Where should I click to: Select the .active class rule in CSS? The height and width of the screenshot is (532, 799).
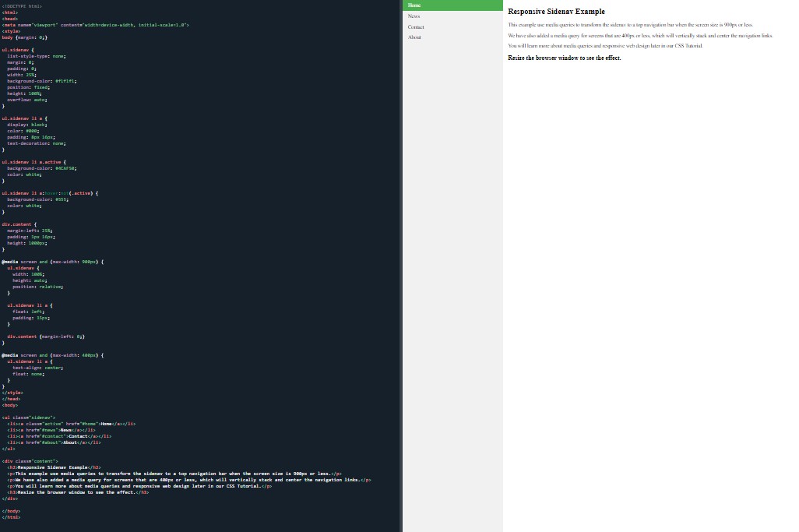coord(33,161)
